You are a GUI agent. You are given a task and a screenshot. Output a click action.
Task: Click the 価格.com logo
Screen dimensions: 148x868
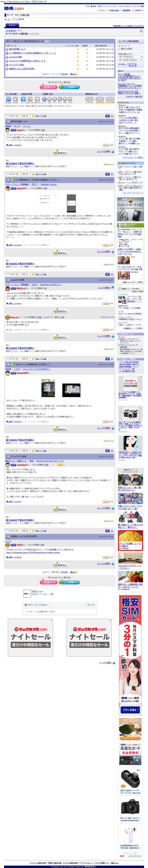(14, 8)
